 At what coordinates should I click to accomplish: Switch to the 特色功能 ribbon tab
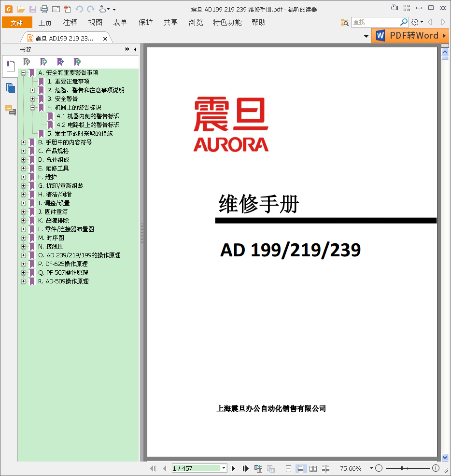click(x=227, y=23)
